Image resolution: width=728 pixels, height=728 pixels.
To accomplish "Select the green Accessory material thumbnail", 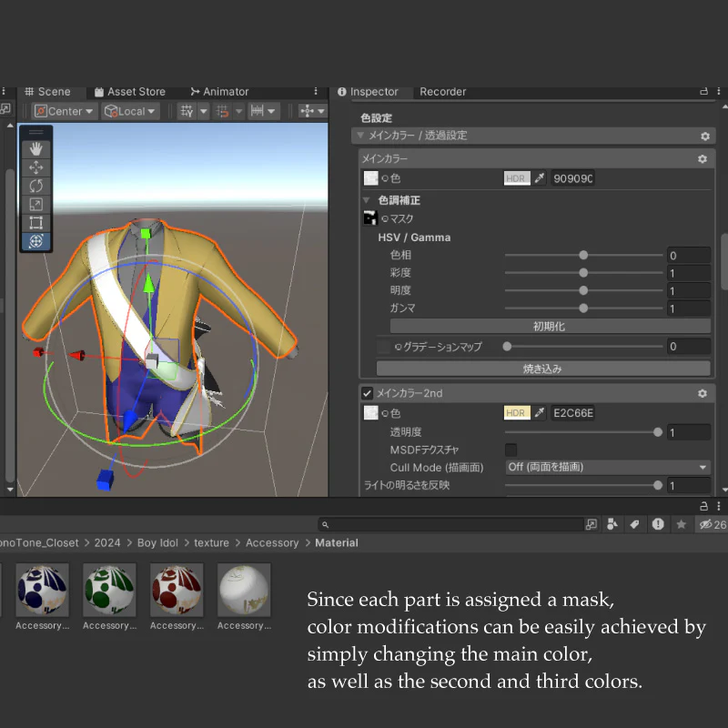I will tap(109, 590).
